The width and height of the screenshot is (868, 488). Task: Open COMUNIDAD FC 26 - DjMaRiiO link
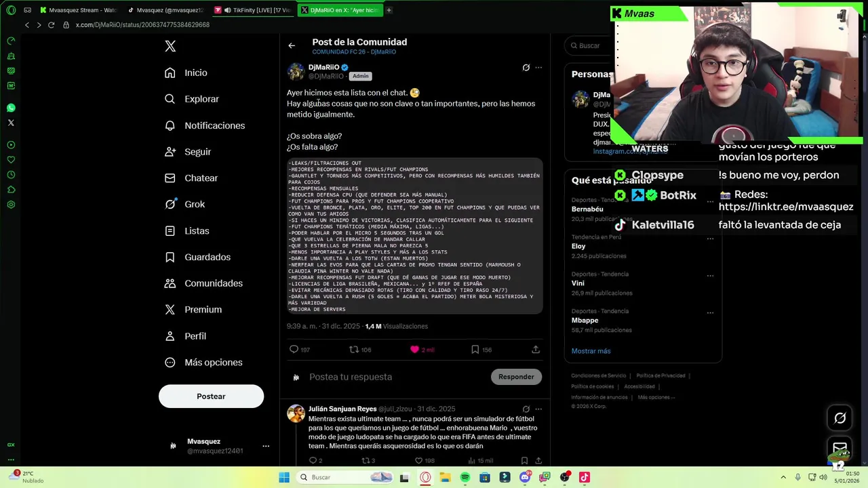click(x=354, y=52)
